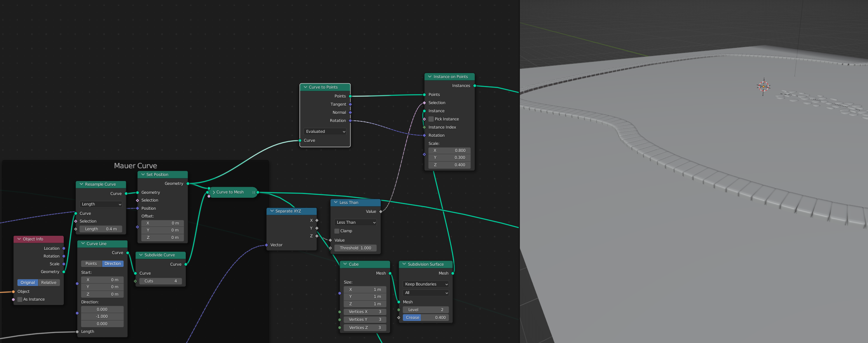Open the Keep Boundaries dropdown
The width and height of the screenshot is (868, 343).
point(426,284)
